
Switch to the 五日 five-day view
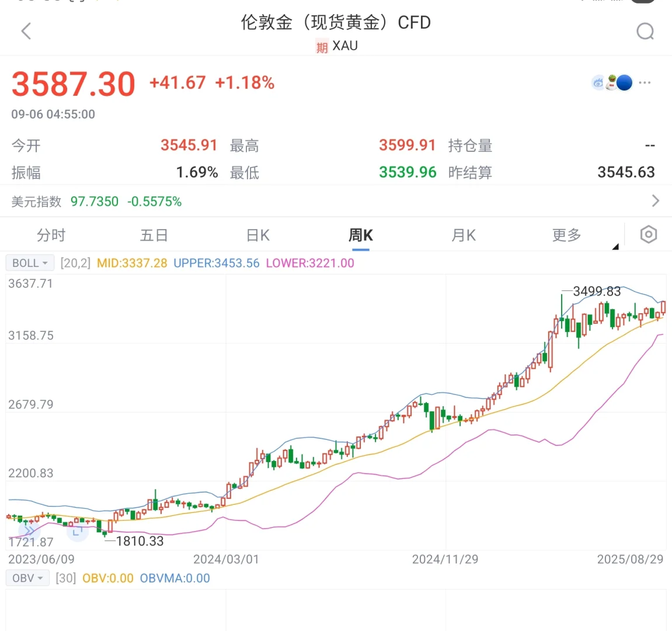(154, 235)
